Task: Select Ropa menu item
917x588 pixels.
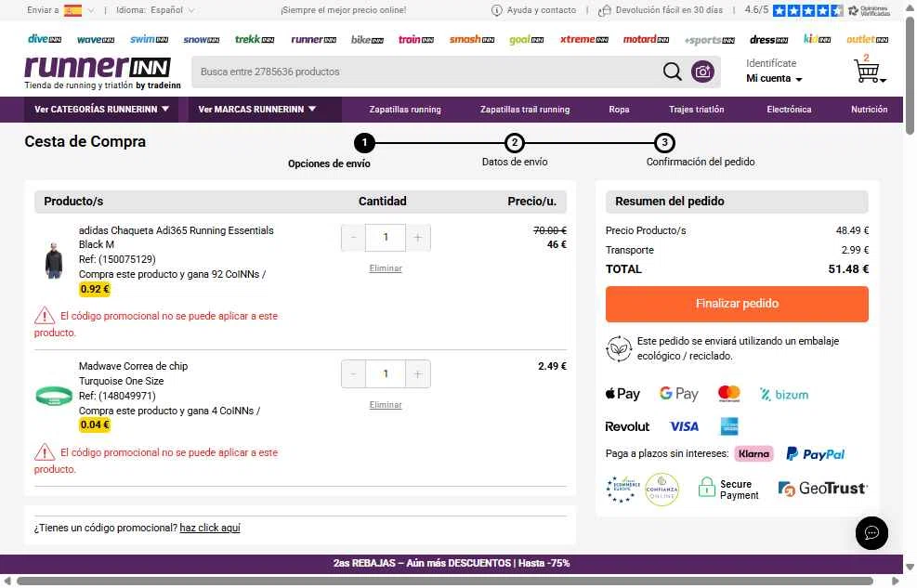Action: (619, 110)
